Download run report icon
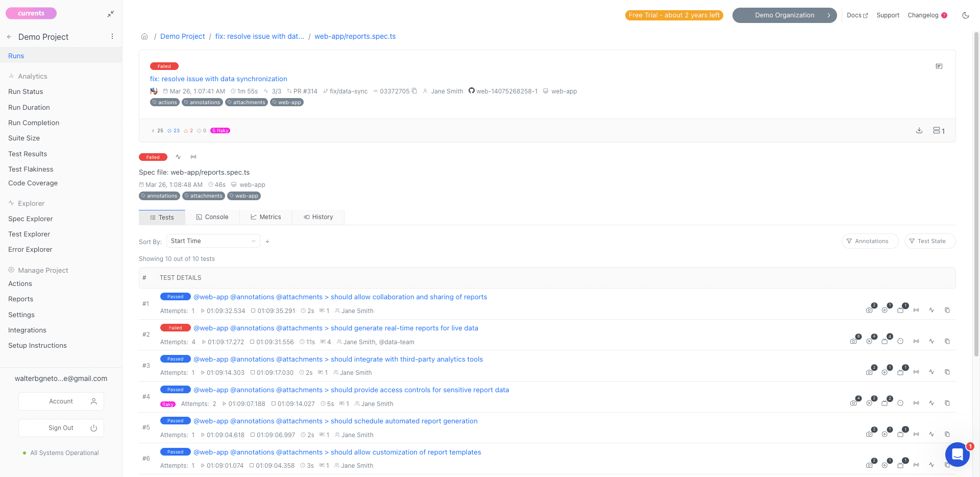This screenshot has height=477, width=980. tap(919, 130)
